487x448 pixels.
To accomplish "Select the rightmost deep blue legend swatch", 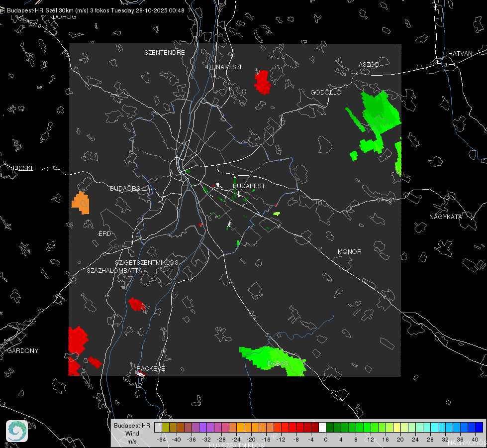I will 479,428.
